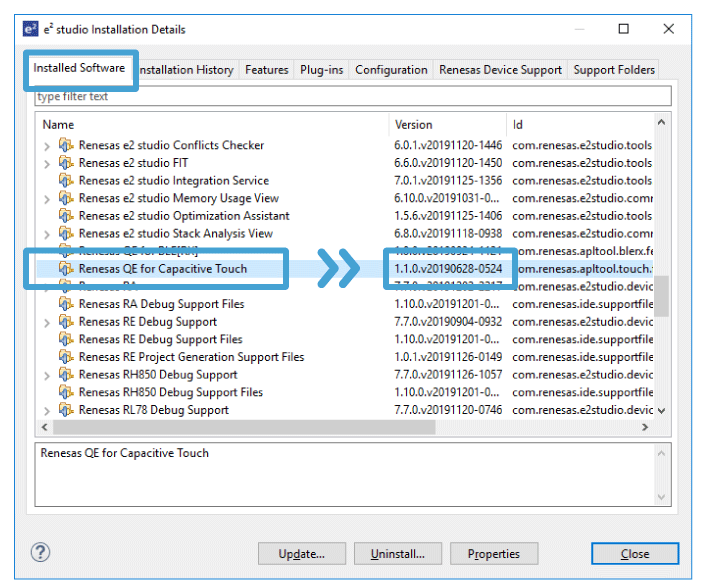This screenshot has height=586, width=714.
Task: Sort list by Id column header
Action: pyautogui.click(x=581, y=125)
